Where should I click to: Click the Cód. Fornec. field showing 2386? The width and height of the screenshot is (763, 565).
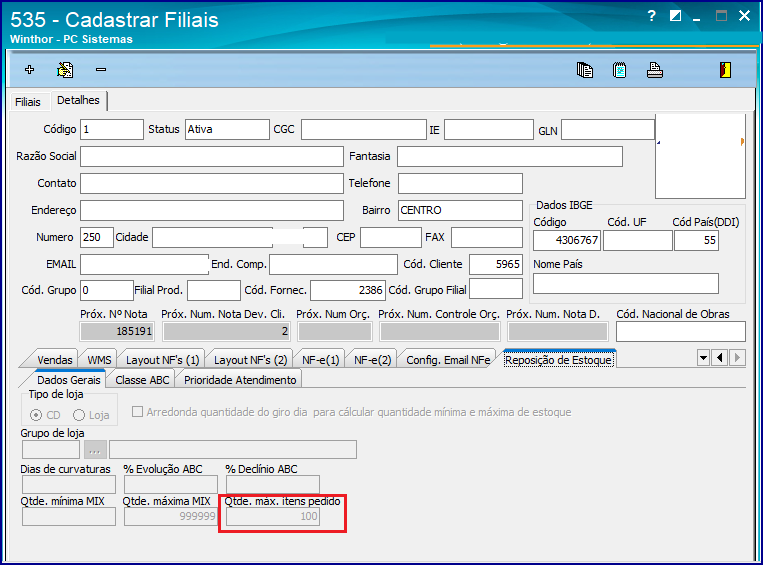click(348, 291)
